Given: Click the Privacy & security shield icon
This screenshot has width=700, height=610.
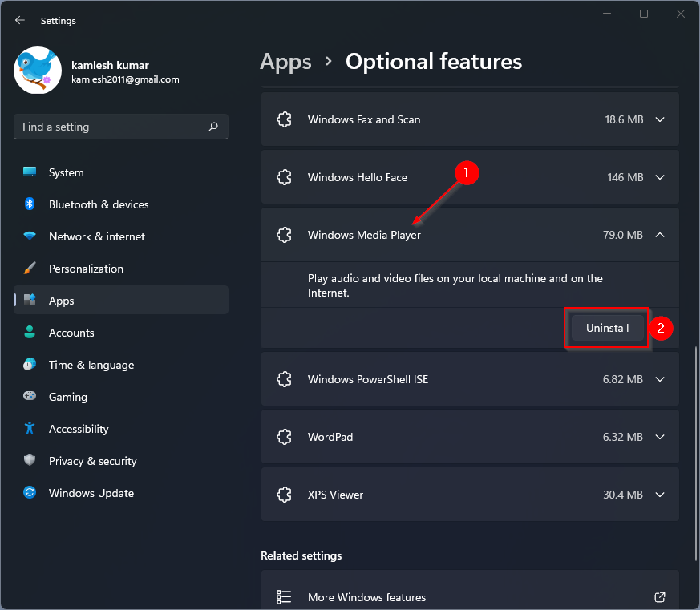Looking at the screenshot, I should pos(30,461).
